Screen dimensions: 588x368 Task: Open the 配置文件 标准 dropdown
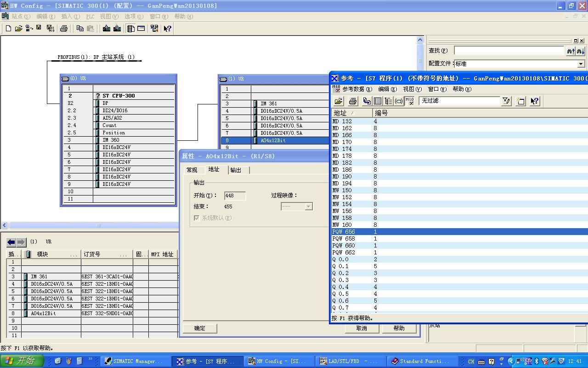(581, 64)
